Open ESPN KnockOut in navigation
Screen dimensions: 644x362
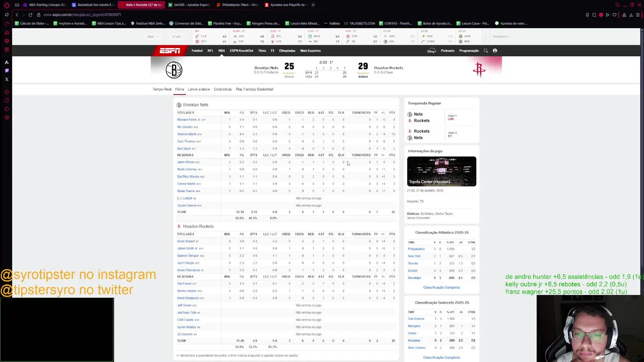coord(242,51)
